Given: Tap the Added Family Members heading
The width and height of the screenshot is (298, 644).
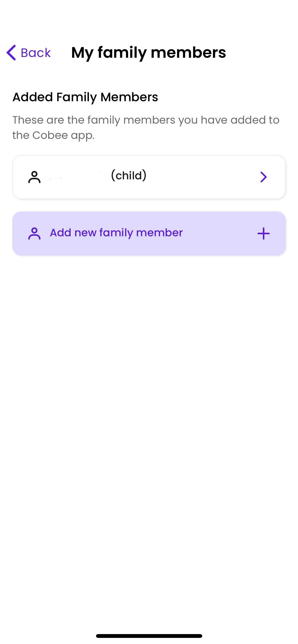Looking at the screenshot, I should pos(85,97).
